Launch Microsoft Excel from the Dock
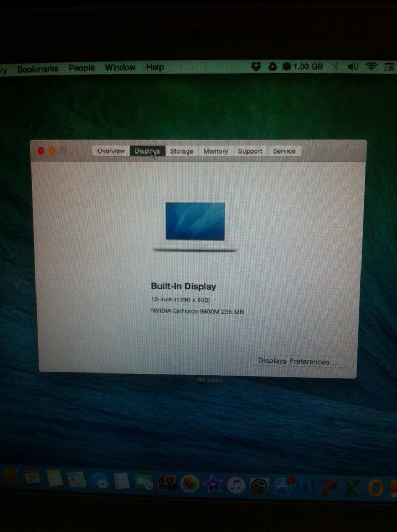Image resolution: width=397 pixels, height=532 pixels. pyautogui.click(x=353, y=488)
